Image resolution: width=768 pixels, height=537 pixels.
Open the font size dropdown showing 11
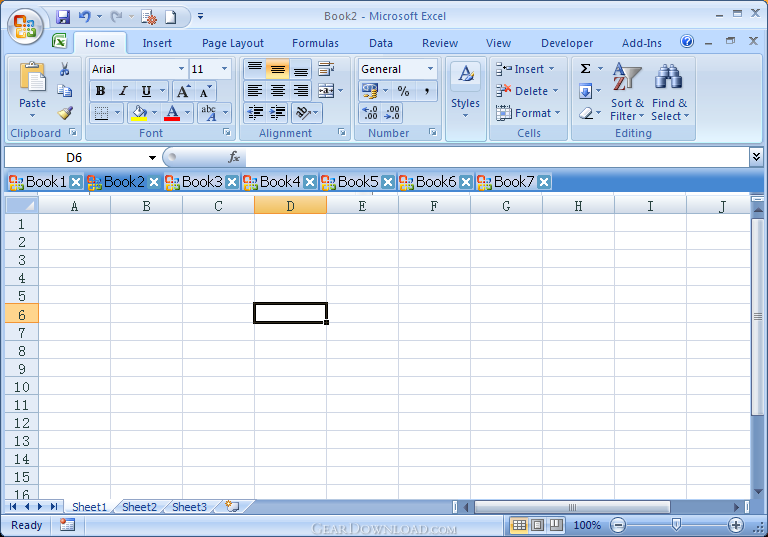[224, 69]
